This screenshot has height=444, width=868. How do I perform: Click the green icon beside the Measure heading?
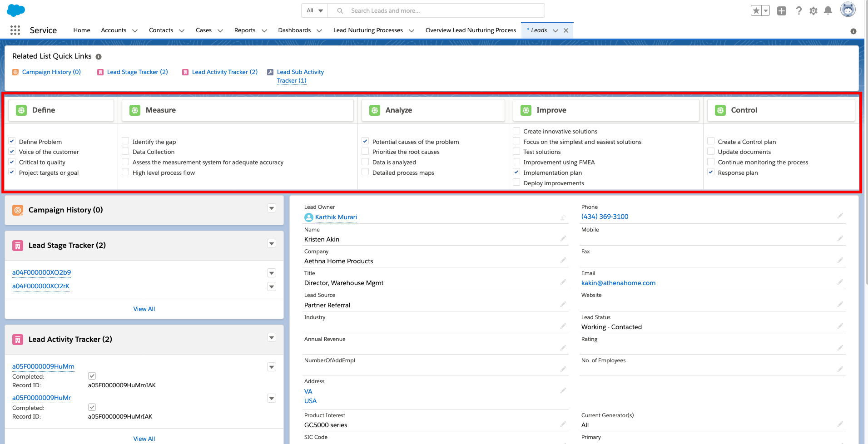pyautogui.click(x=134, y=110)
